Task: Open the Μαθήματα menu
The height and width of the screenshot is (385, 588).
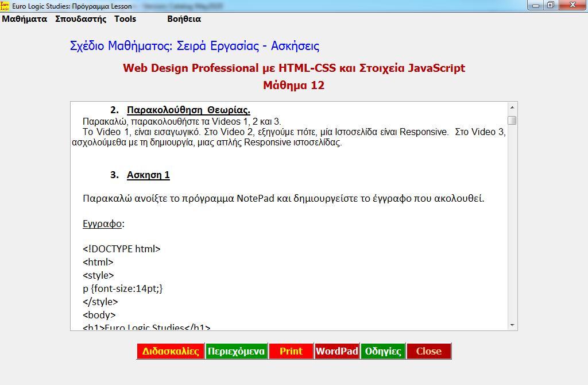Action: 24,19
